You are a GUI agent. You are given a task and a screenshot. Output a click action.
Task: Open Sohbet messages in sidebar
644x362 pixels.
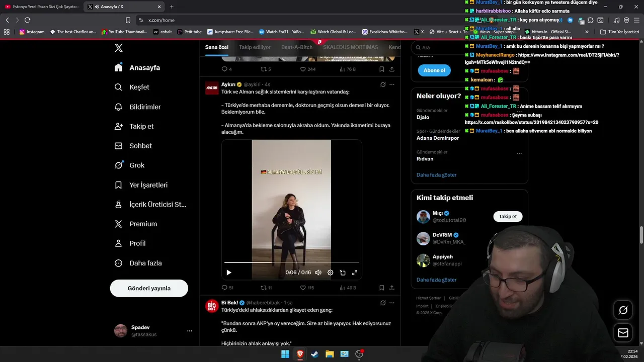point(133,146)
